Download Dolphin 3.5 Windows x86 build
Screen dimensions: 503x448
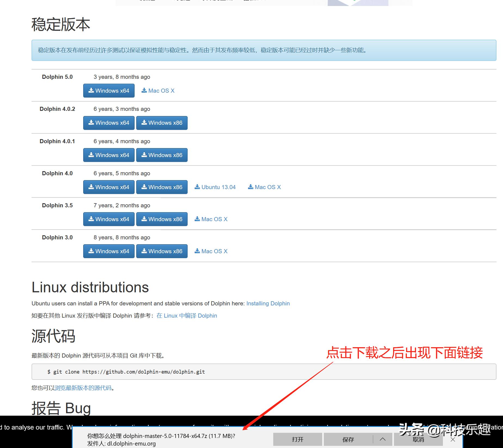(162, 219)
